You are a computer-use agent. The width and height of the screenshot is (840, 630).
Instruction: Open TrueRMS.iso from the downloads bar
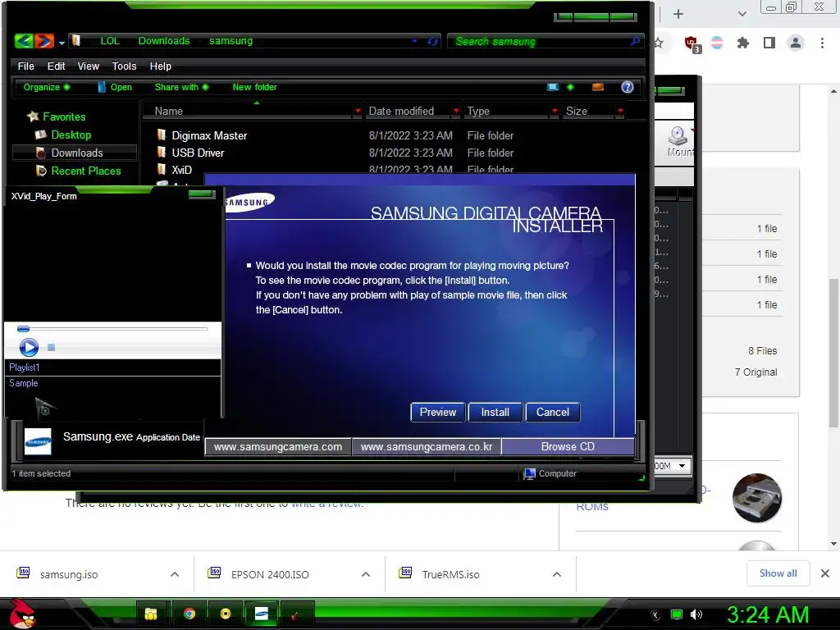450,574
